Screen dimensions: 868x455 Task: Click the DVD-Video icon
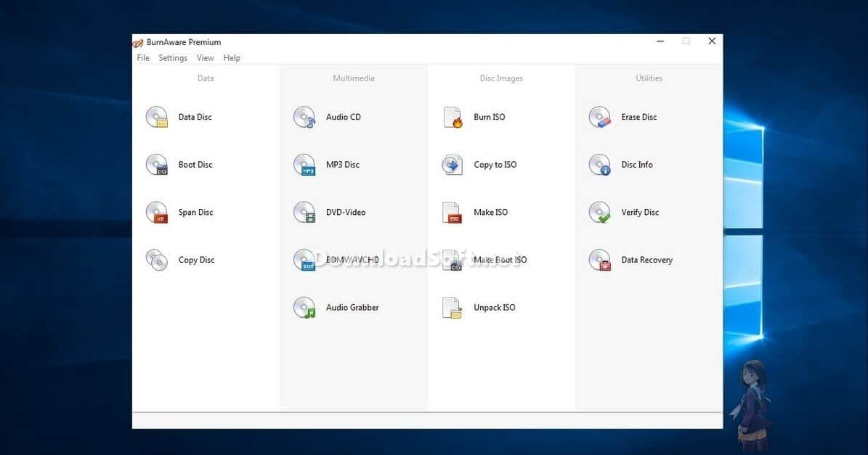click(304, 213)
